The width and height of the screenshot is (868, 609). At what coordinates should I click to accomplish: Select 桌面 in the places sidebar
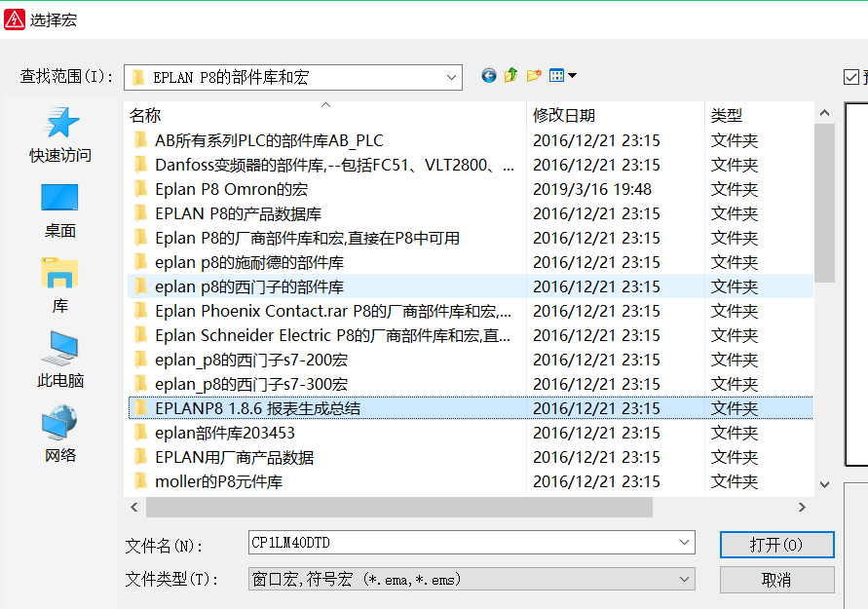tap(60, 209)
